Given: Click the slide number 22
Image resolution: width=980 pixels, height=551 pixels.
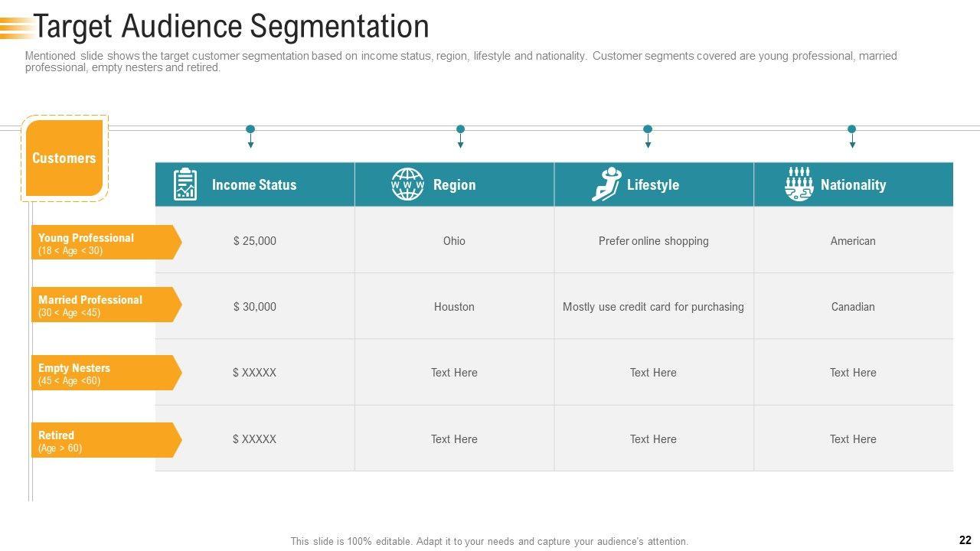Looking at the screenshot, I should point(965,540).
